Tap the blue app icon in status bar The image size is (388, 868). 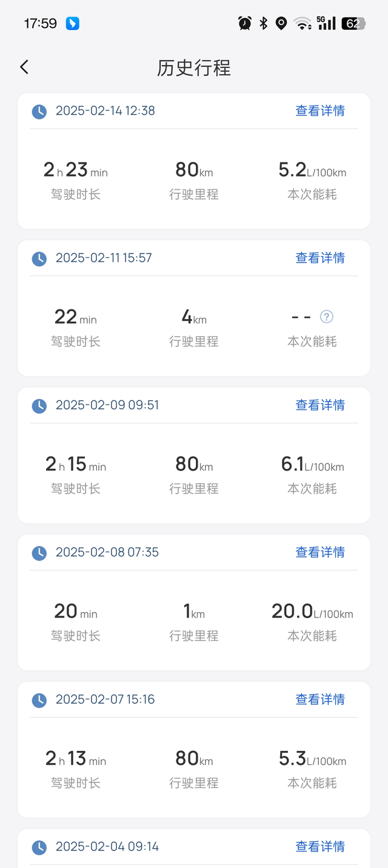73,24
